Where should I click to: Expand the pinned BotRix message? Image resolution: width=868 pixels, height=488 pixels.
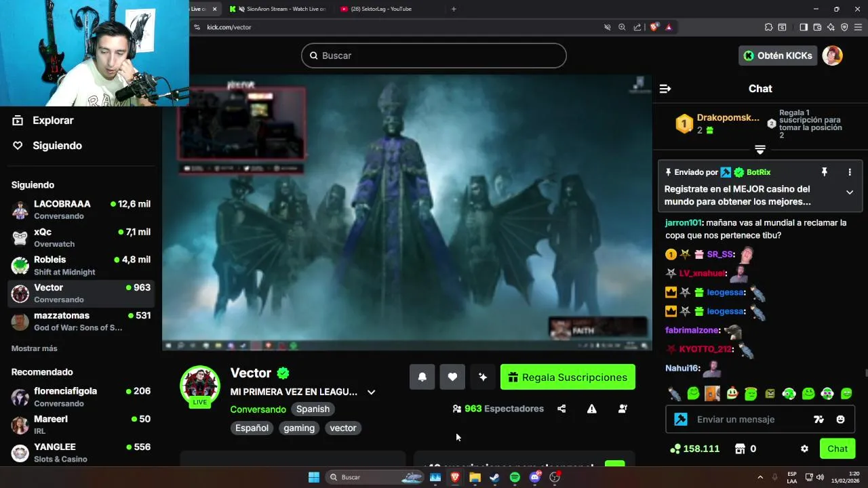(850, 192)
